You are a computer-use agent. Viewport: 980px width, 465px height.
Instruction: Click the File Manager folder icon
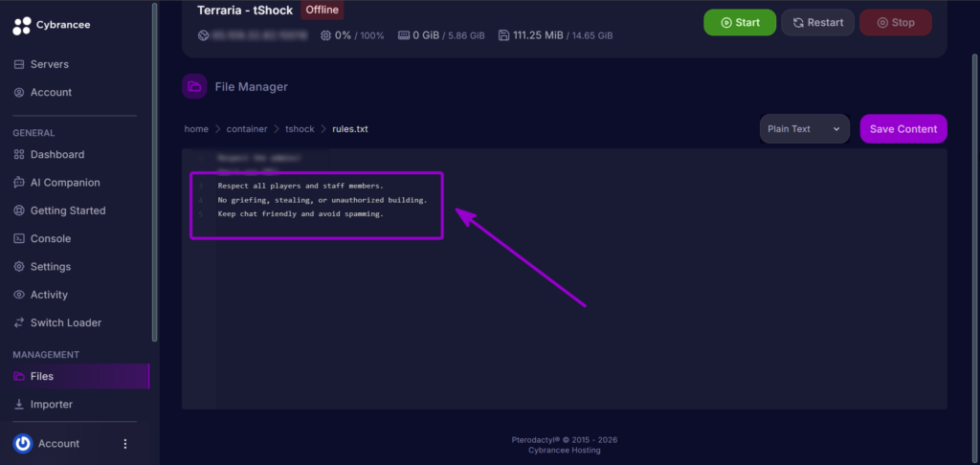(194, 87)
